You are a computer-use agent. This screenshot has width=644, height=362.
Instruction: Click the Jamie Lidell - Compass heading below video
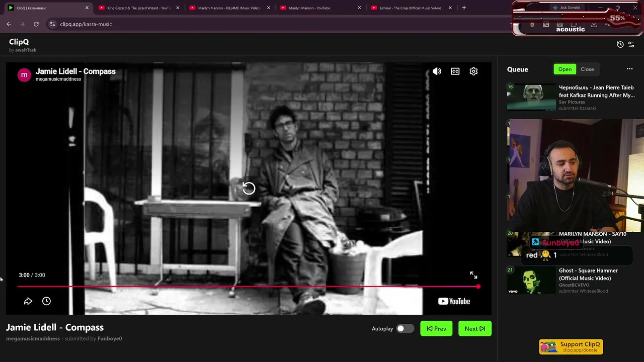[x=55, y=327]
